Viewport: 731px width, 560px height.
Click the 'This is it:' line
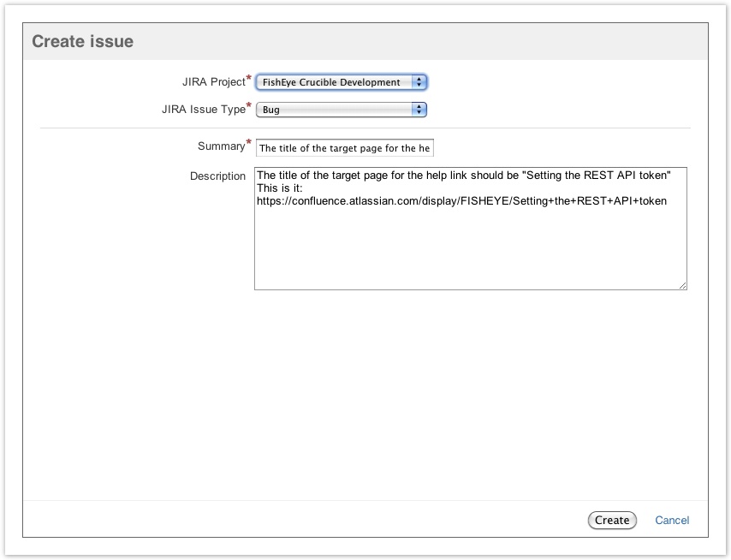280,188
